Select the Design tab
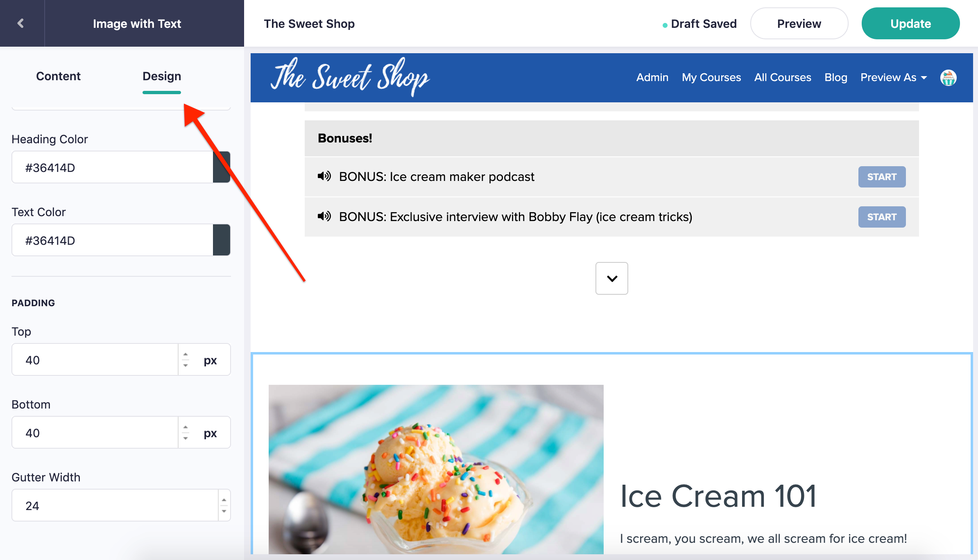The height and width of the screenshot is (560, 978). pyautogui.click(x=162, y=76)
